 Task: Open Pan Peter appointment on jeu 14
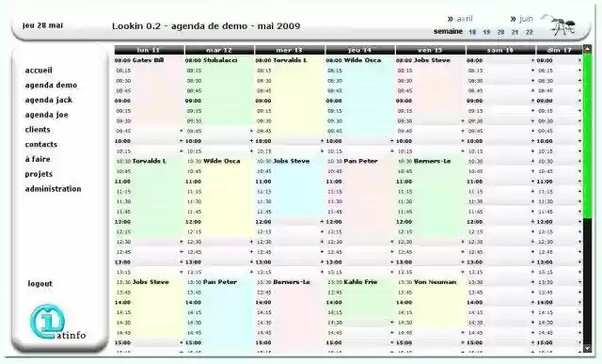360,161
